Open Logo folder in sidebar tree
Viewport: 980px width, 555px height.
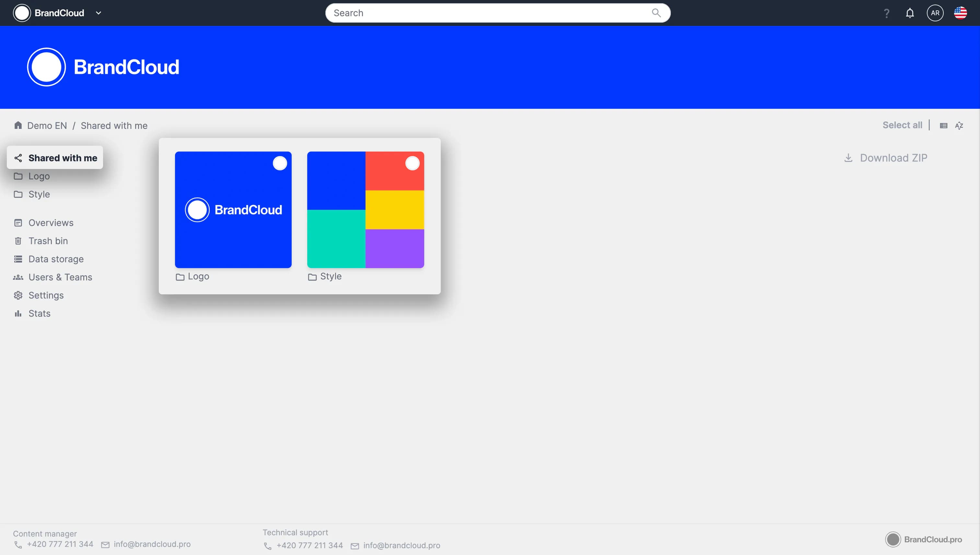39,176
